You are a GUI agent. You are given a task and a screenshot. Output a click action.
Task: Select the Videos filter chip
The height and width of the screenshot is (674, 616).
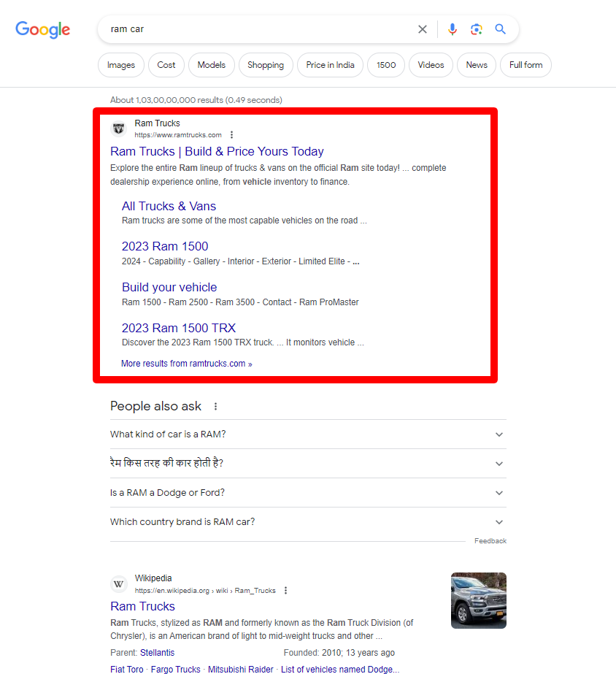(431, 65)
